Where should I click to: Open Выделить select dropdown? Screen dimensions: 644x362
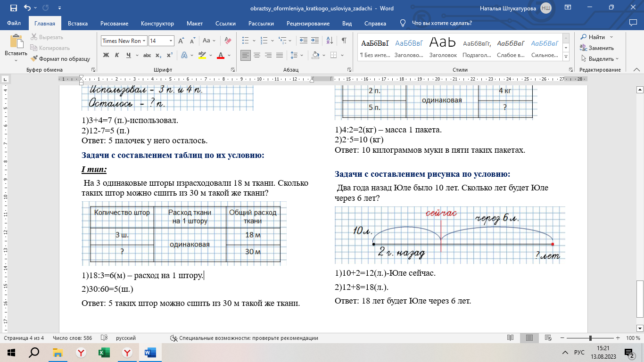(599, 59)
